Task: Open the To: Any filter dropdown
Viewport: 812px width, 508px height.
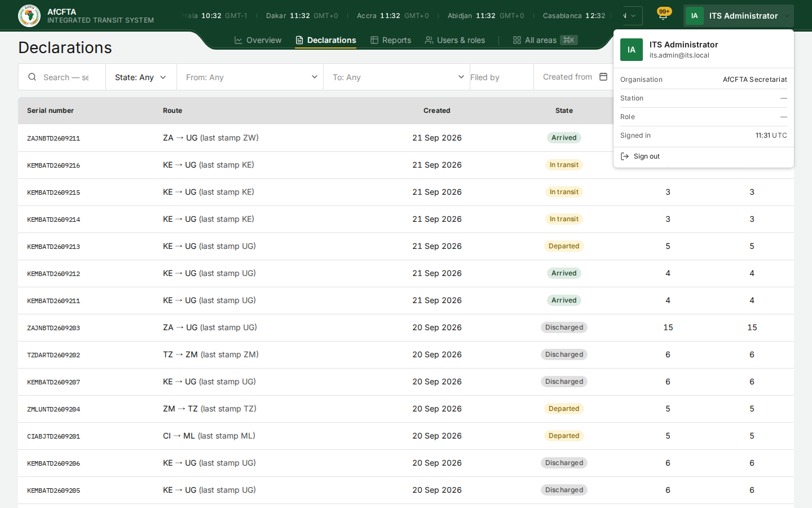Action: click(397, 77)
